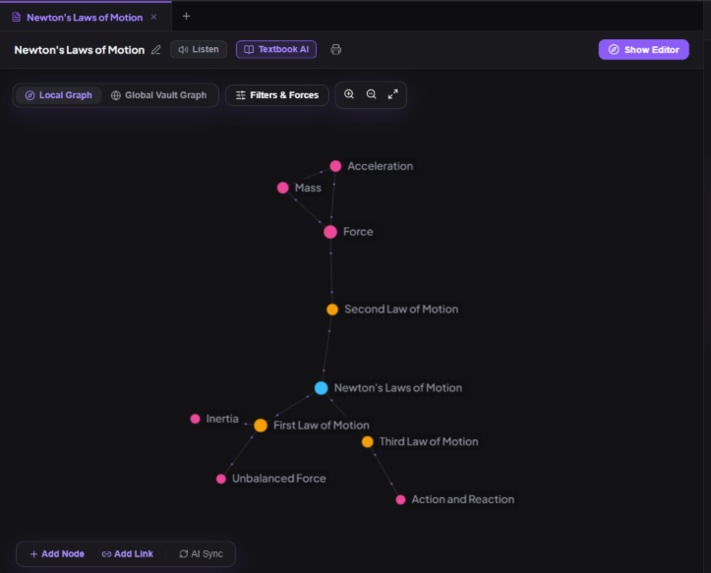
Task: Zoom out the graph view
Action: (x=371, y=94)
